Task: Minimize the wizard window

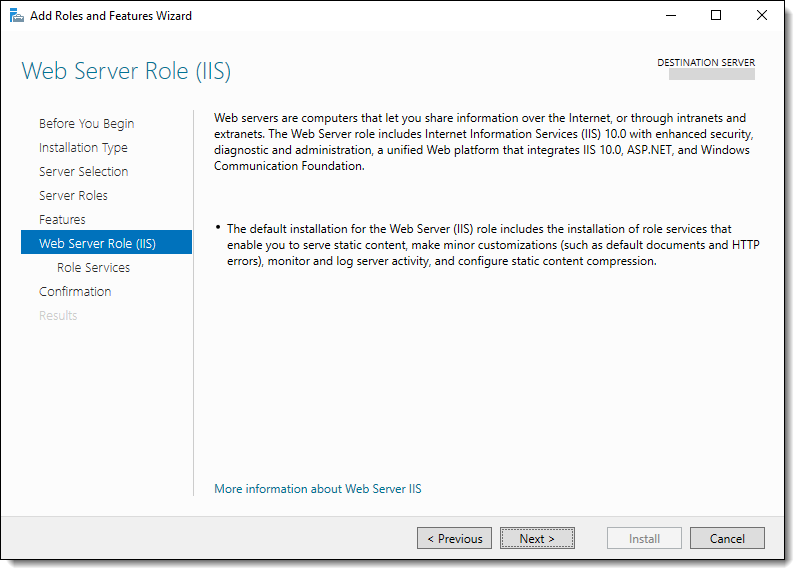Action: (671, 16)
